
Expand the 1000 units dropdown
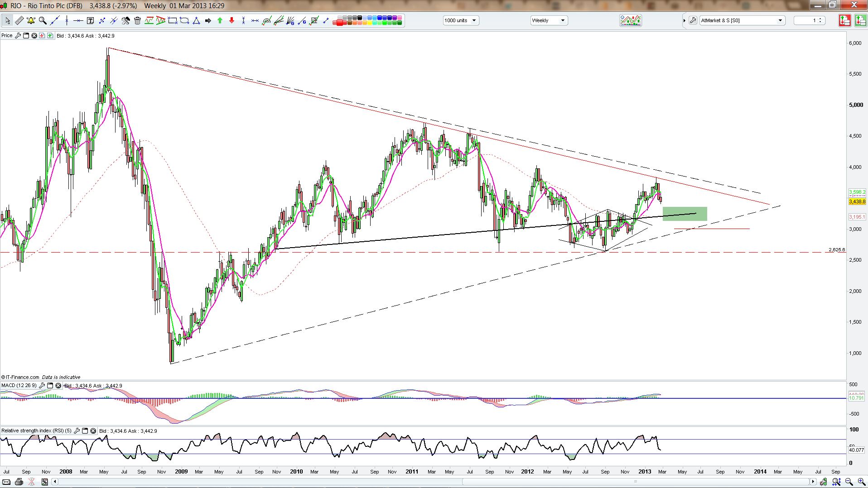coord(474,20)
